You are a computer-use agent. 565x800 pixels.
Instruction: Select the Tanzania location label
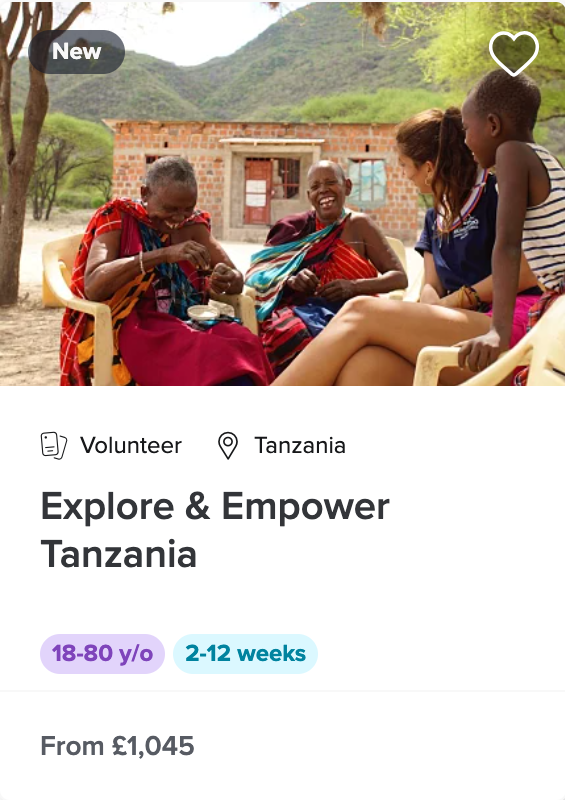pyautogui.click(x=300, y=445)
